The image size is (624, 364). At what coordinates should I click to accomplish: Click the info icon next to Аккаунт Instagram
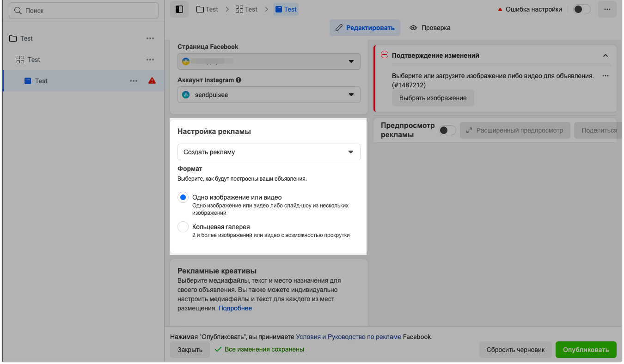pyautogui.click(x=239, y=80)
